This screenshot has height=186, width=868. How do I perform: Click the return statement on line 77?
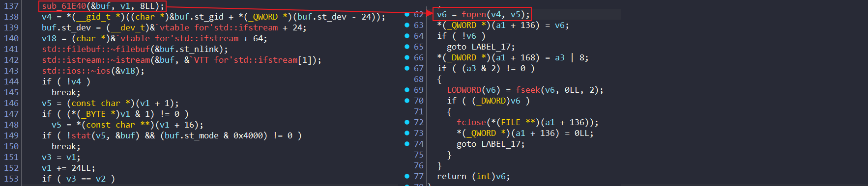pos(473,176)
